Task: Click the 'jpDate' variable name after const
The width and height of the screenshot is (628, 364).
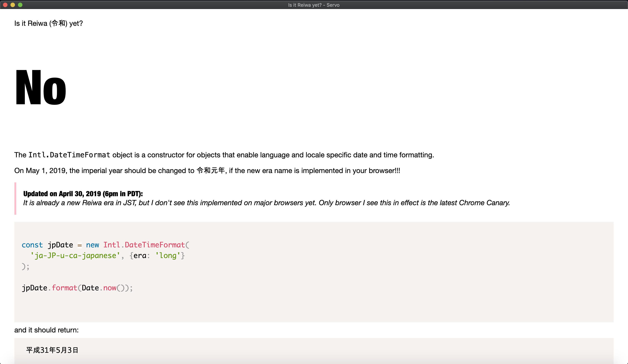Action: [60, 245]
